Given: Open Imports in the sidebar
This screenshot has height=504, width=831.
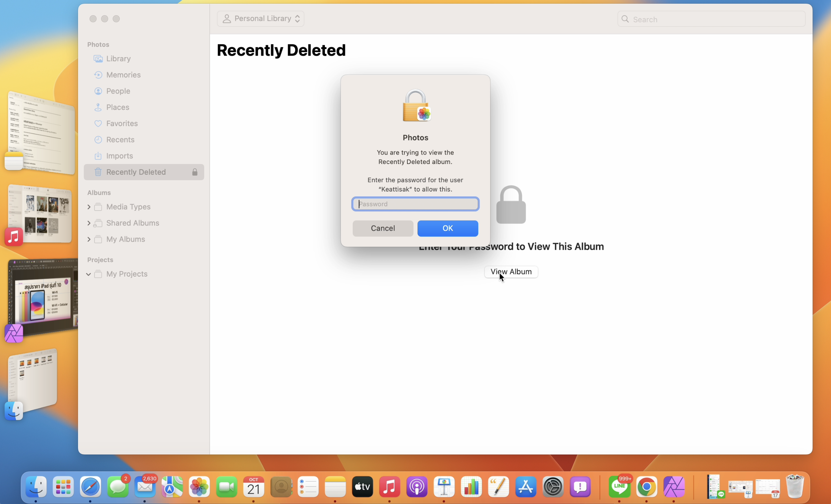Looking at the screenshot, I should (x=119, y=156).
